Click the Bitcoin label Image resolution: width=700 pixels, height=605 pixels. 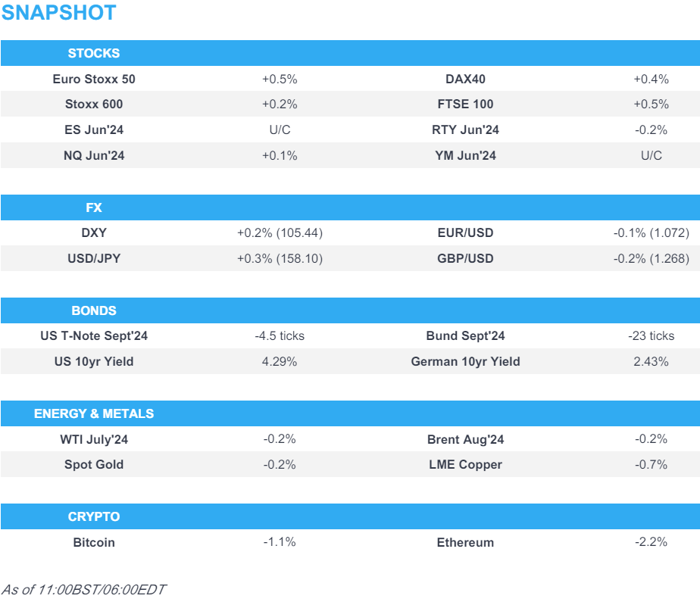click(94, 542)
